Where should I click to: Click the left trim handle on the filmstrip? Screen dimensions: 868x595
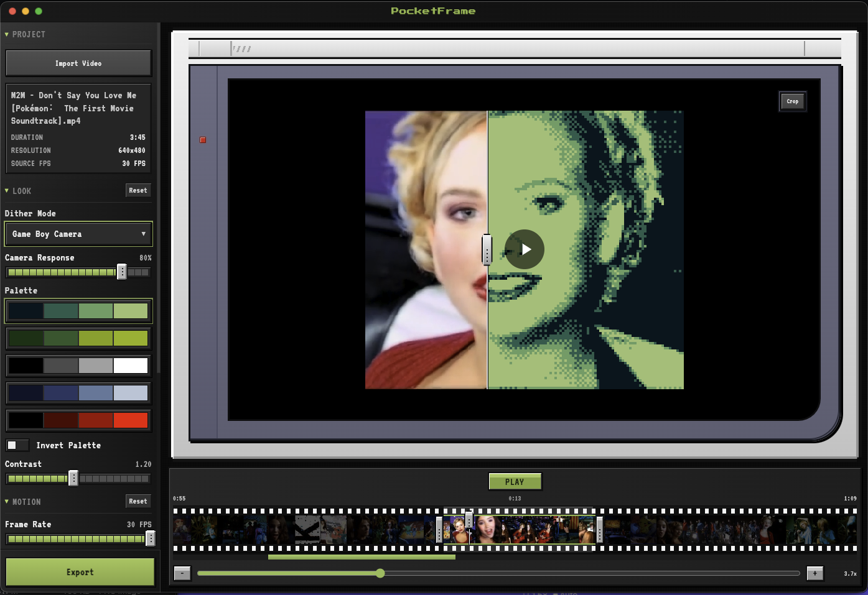[439, 529]
